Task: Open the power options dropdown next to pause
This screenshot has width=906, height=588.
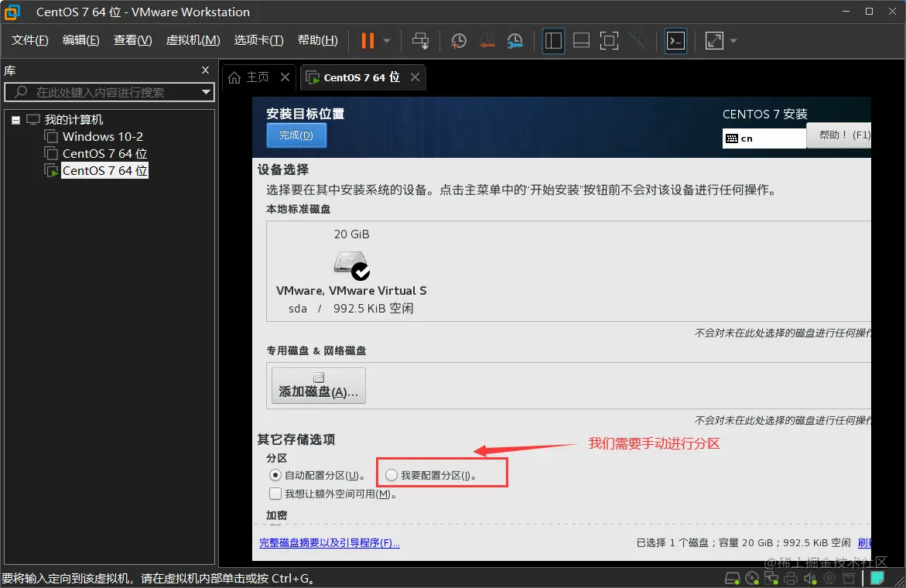Action: coord(387,40)
